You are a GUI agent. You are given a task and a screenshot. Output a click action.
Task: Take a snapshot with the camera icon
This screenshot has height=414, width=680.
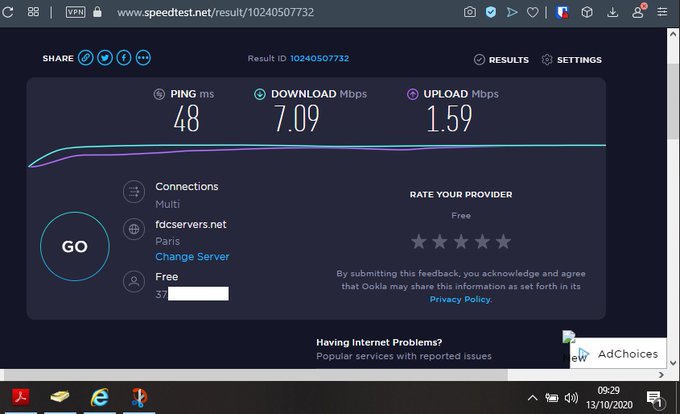coord(470,12)
